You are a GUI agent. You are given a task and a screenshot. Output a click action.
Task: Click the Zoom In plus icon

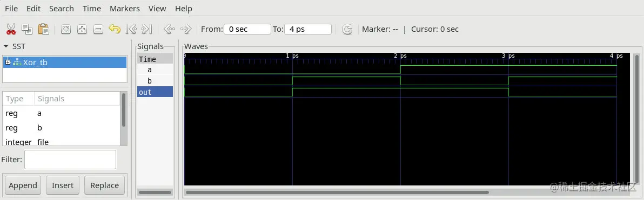(x=82, y=29)
